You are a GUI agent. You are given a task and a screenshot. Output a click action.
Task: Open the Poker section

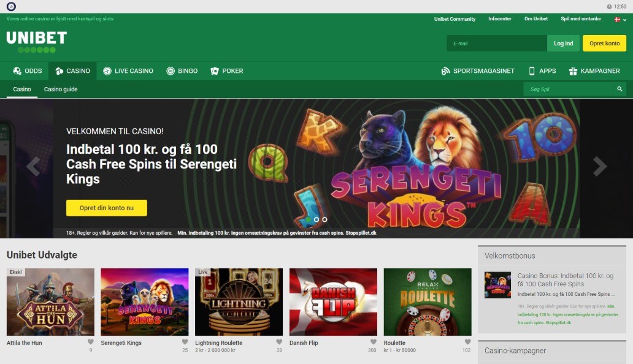227,71
